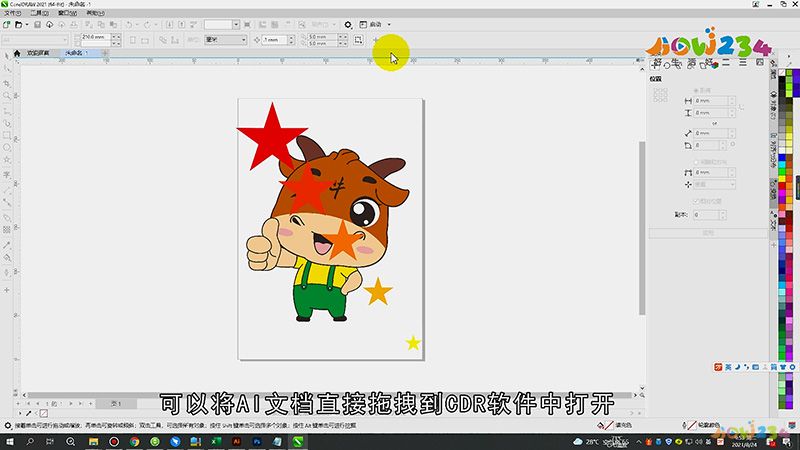Switch to the 欢迎屏幕 tab
The image size is (800, 450).
click(38, 53)
